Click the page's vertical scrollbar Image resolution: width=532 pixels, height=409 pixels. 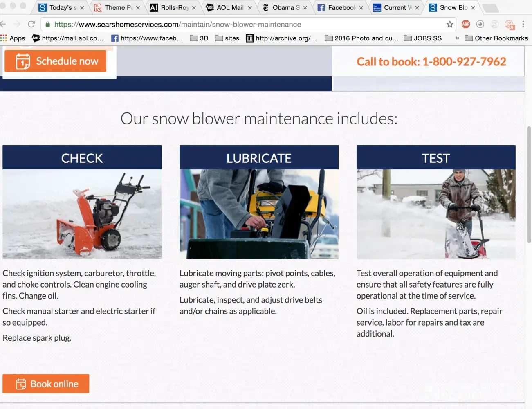pyautogui.click(x=528, y=184)
